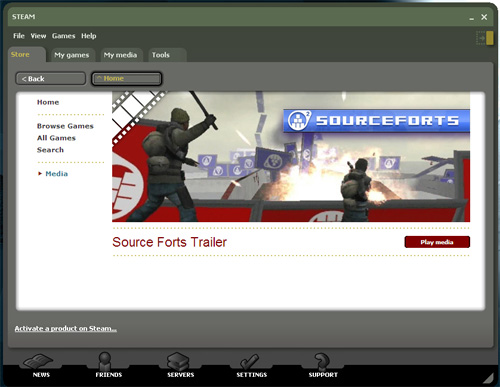Image resolution: width=500 pixels, height=387 pixels.
Task: Click the window resize grip corner
Action: click(488, 378)
